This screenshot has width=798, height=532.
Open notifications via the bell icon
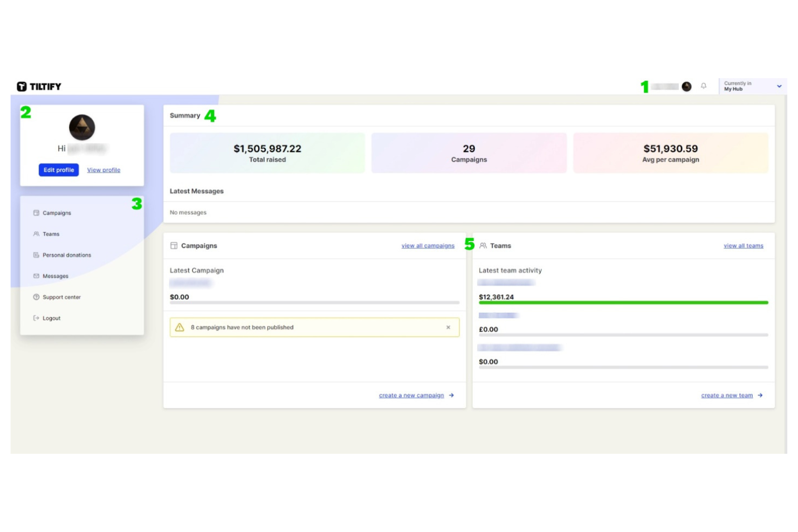(704, 86)
